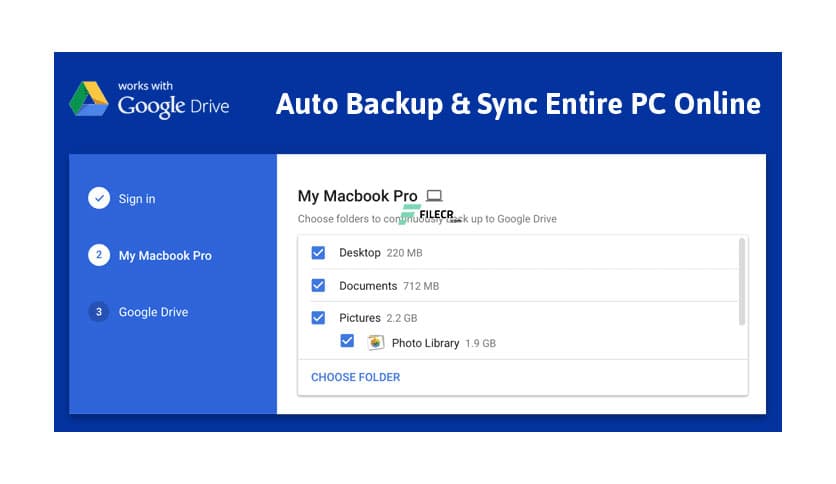Uncheck the Documents folder checkbox
The image size is (836, 484).
(318, 285)
